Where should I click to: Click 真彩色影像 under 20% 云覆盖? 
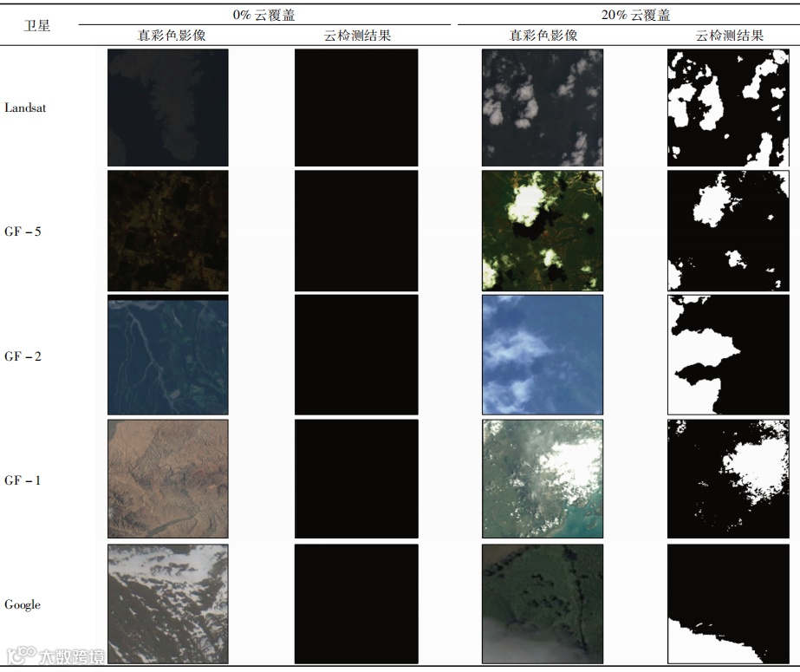pyautogui.click(x=543, y=36)
